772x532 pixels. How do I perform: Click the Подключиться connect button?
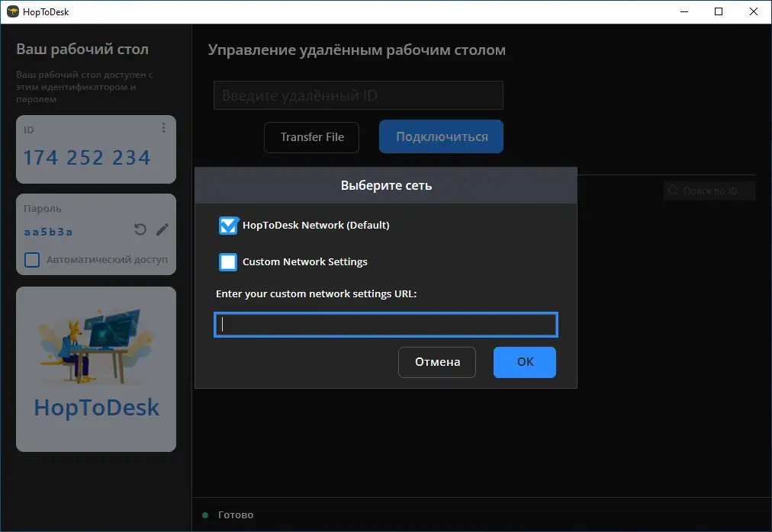click(x=441, y=137)
